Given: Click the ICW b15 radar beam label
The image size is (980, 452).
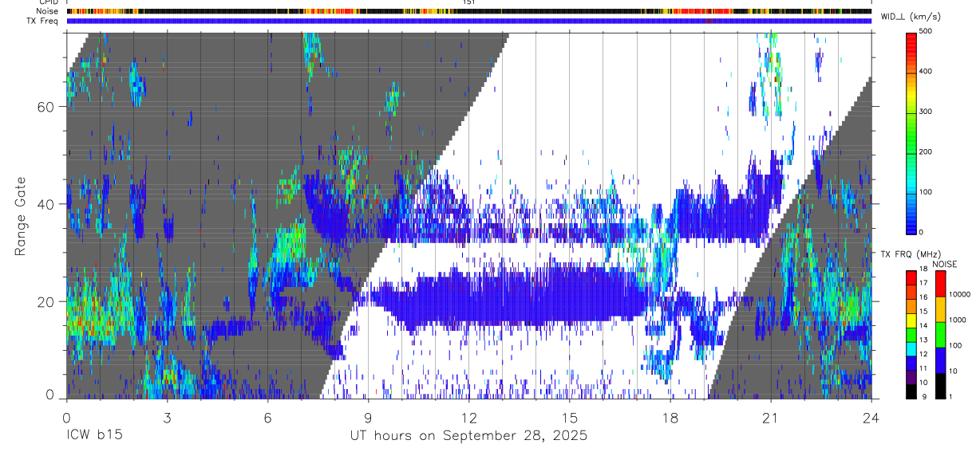Looking at the screenshot, I should coord(94,435).
